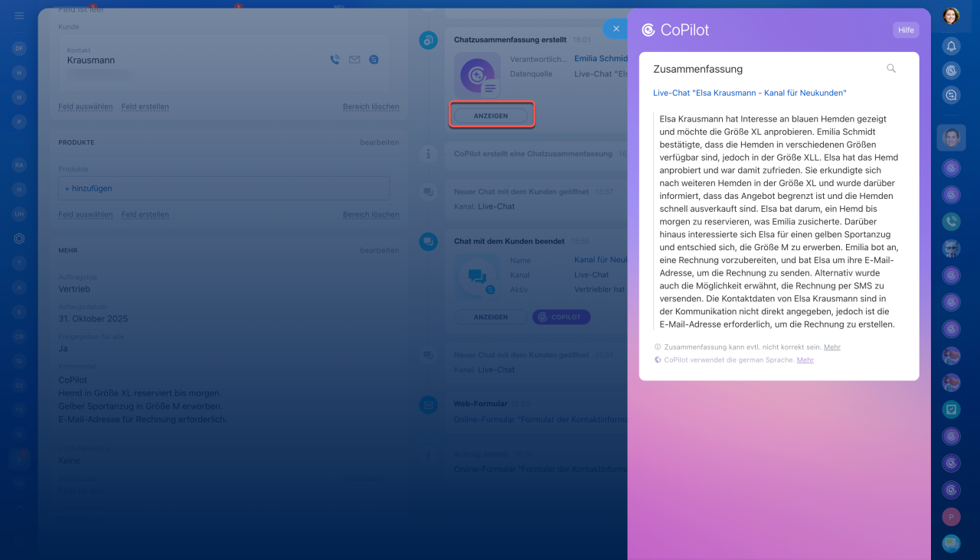Click Feld erstellen in PRODUKTE section
Screen dimensions: 980x560
pos(145,215)
